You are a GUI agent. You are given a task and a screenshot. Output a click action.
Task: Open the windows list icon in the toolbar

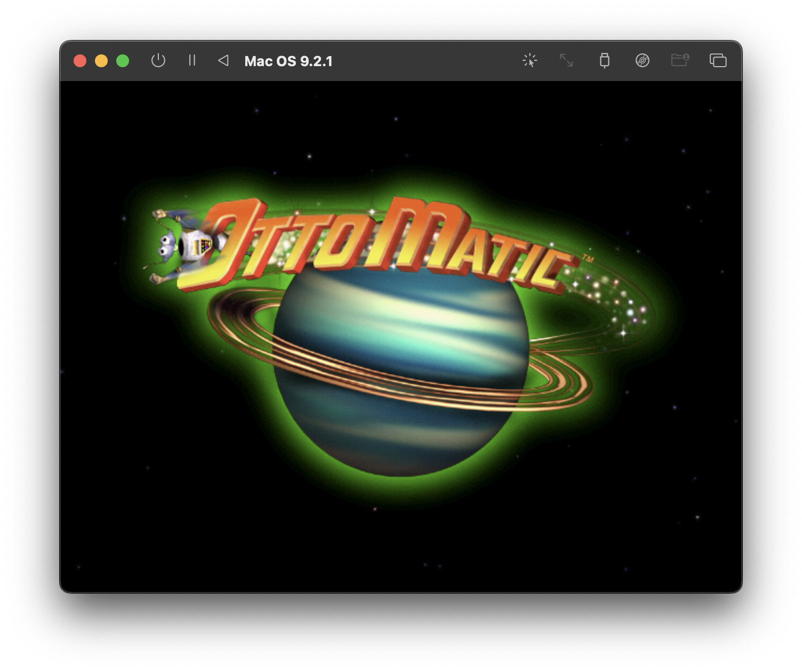click(718, 60)
